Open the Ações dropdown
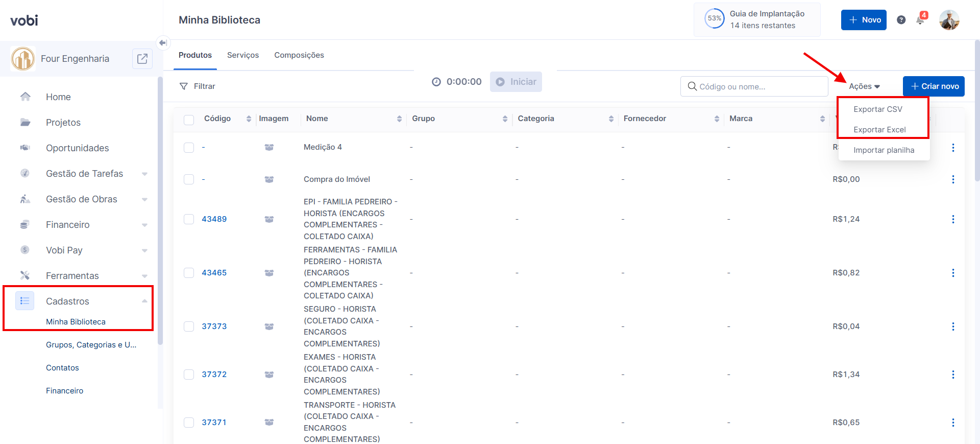Viewport: 980px width, 444px height. [x=864, y=86]
